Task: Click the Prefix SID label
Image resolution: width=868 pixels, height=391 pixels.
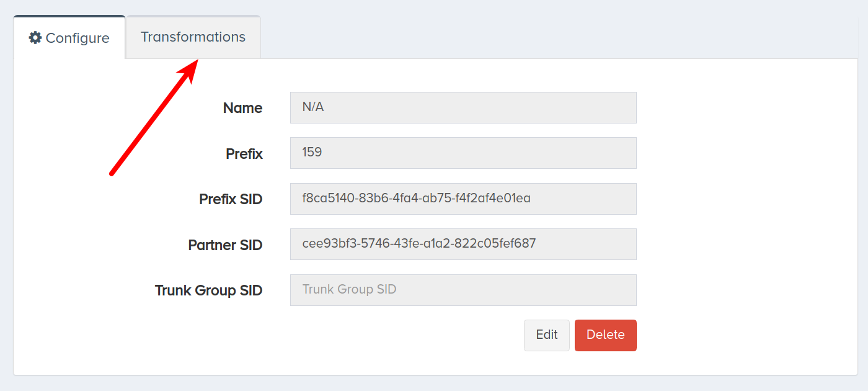Action: tap(231, 199)
